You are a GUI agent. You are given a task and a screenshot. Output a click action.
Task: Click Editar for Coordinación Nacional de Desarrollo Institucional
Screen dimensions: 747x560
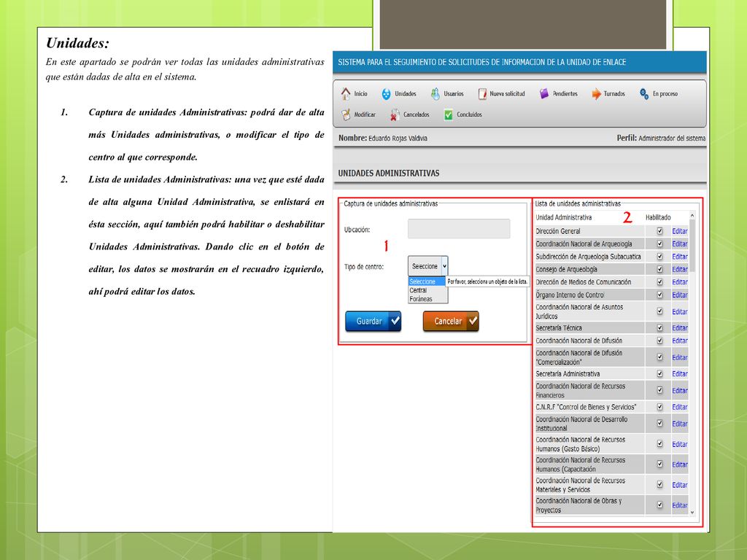point(679,424)
